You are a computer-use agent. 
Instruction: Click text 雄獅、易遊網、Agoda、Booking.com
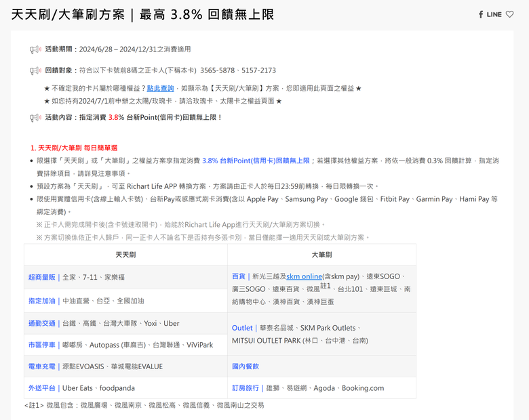coord(325,388)
